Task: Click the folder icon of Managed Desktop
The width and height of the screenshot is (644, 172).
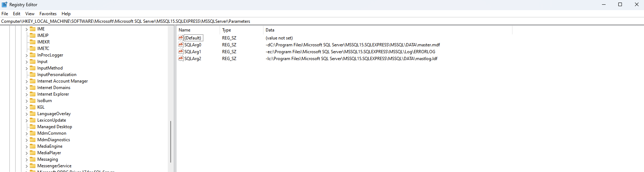Action: [x=33, y=126]
